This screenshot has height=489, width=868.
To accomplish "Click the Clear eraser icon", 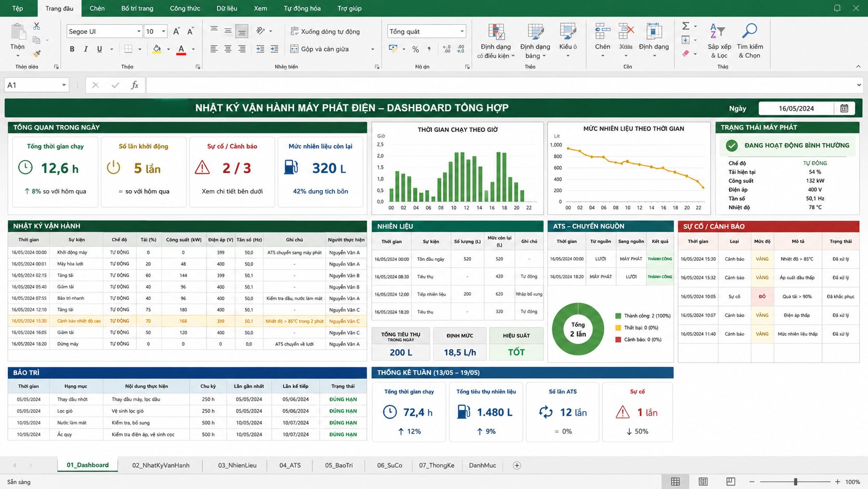I will pos(685,54).
